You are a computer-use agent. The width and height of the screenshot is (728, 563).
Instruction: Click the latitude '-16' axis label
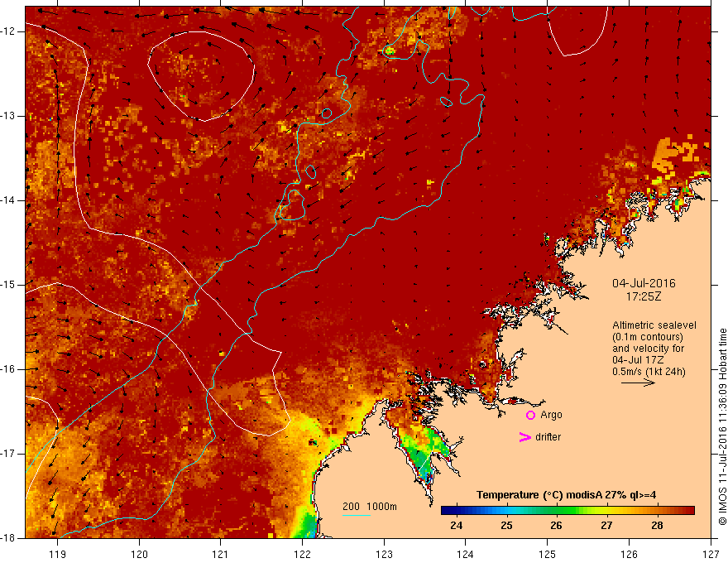tap(8, 369)
